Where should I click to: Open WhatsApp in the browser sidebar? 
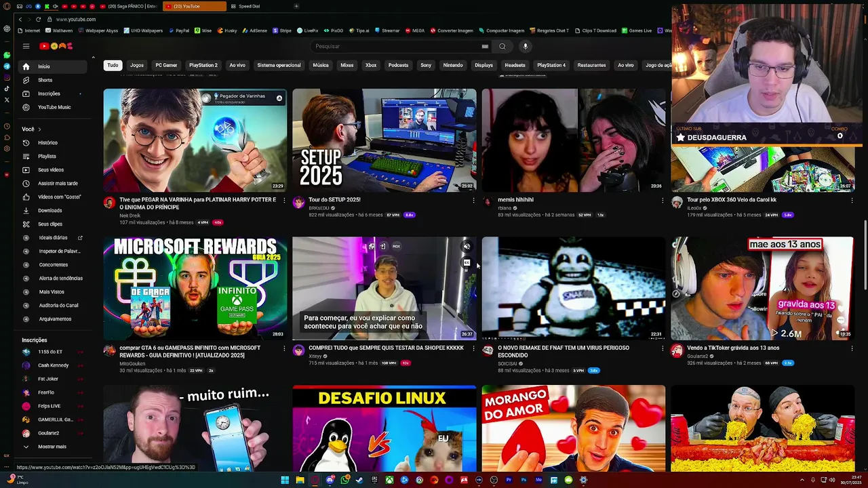click(7, 55)
